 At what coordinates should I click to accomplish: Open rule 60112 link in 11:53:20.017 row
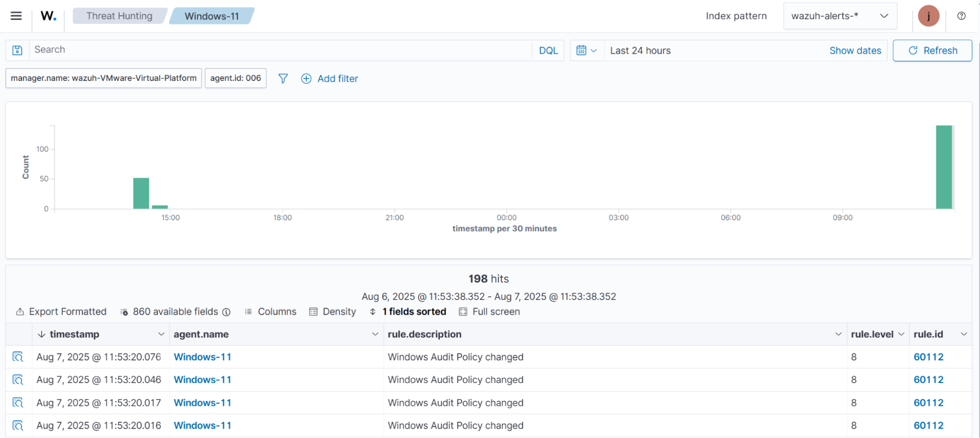coord(929,403)
